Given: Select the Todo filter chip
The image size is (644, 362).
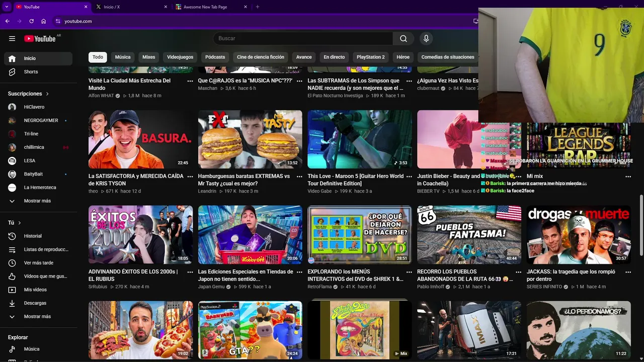Looking at the screenshot, I should tap(98, 57).
